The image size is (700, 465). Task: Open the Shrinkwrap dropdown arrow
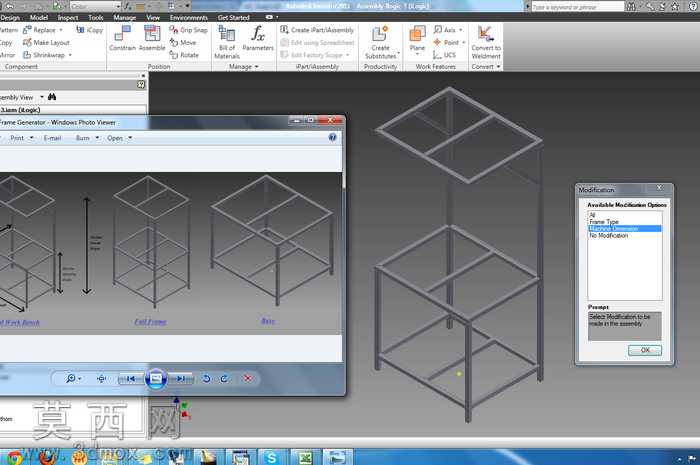(70, 55)
